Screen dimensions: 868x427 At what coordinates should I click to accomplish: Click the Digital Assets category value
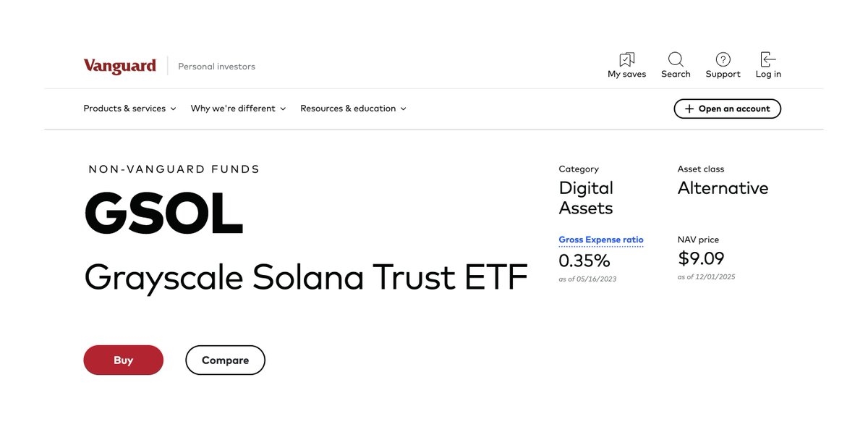click(x=586, y=198)
